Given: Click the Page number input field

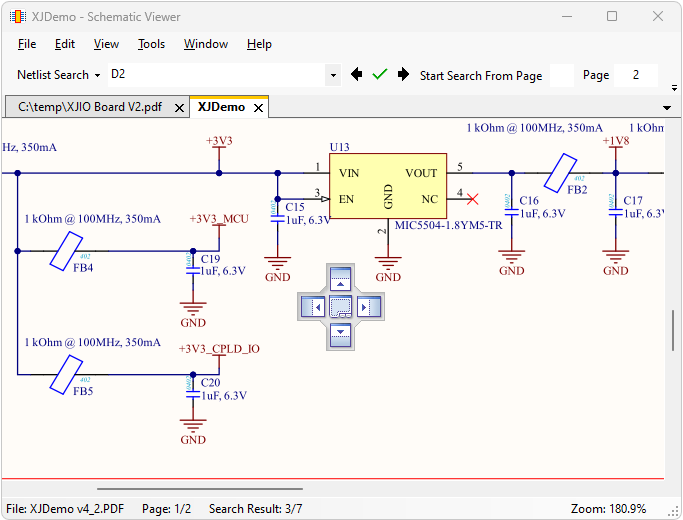Looking at the screenshot, I should pos(637,75).
